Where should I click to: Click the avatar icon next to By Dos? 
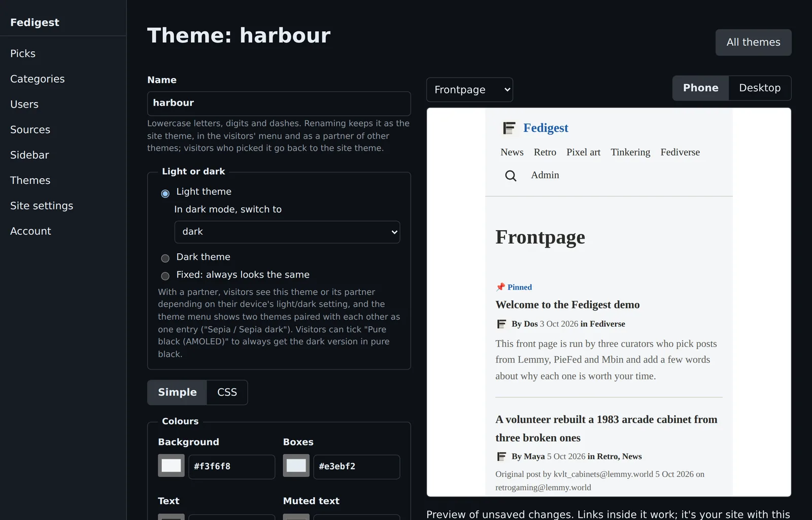pyautogui.click(x=501, y=324)
